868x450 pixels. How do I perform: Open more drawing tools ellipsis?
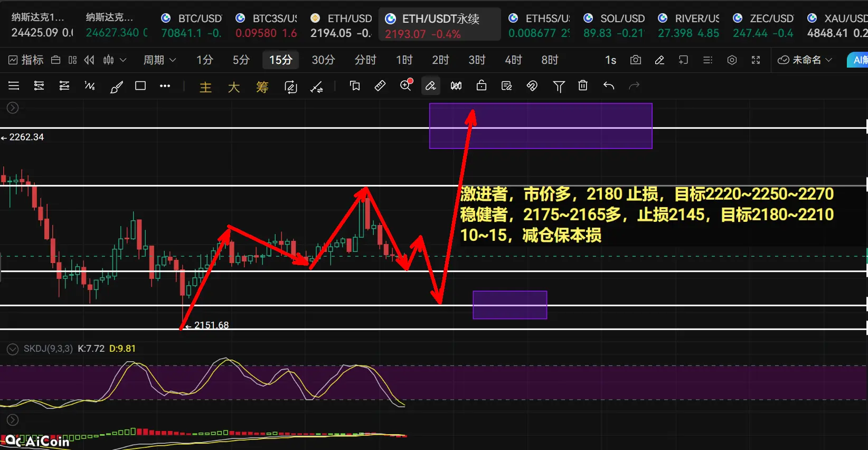coord(165,86)
